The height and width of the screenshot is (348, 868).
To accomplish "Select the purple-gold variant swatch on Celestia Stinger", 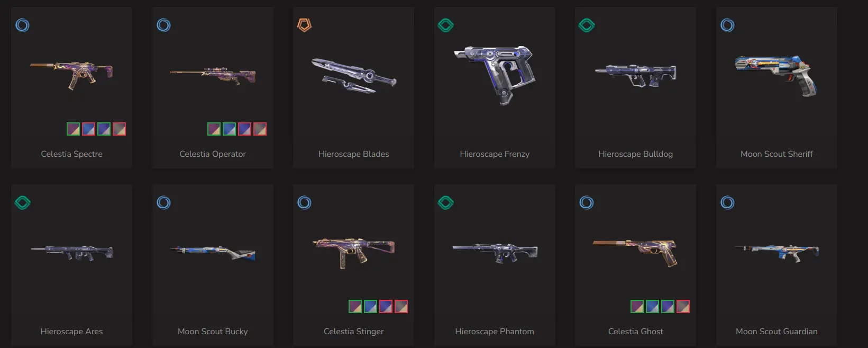I will tap(355, 307).
